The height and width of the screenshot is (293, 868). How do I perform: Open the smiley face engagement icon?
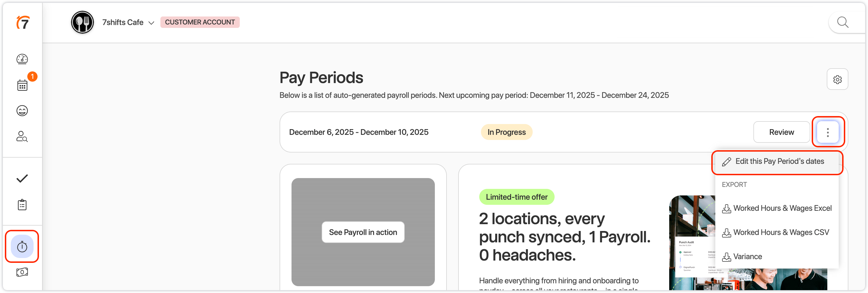(22, 111)
